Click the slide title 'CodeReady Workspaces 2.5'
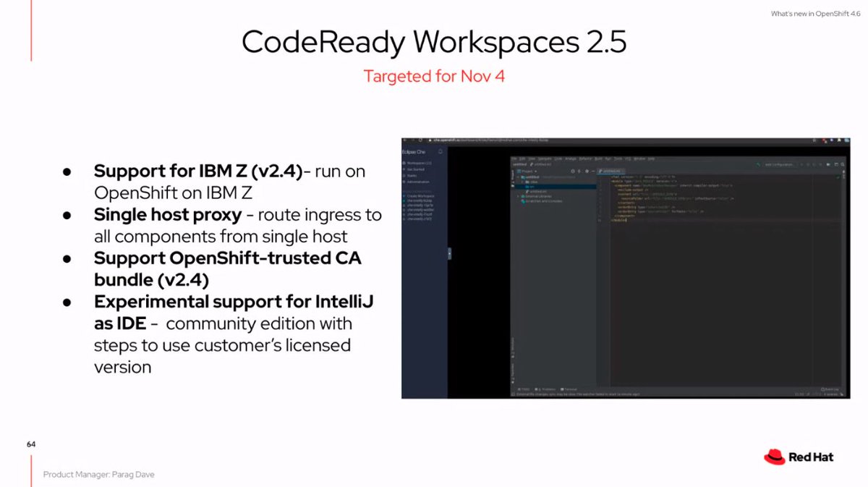The width and height of the screenshot is (868, 487). pyautogui.click(x=433, y=43)
